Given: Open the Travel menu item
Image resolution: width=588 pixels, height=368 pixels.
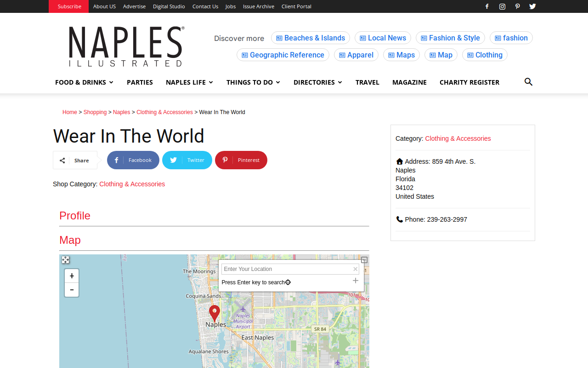Looking at the screenshot, I should [367, 82].
